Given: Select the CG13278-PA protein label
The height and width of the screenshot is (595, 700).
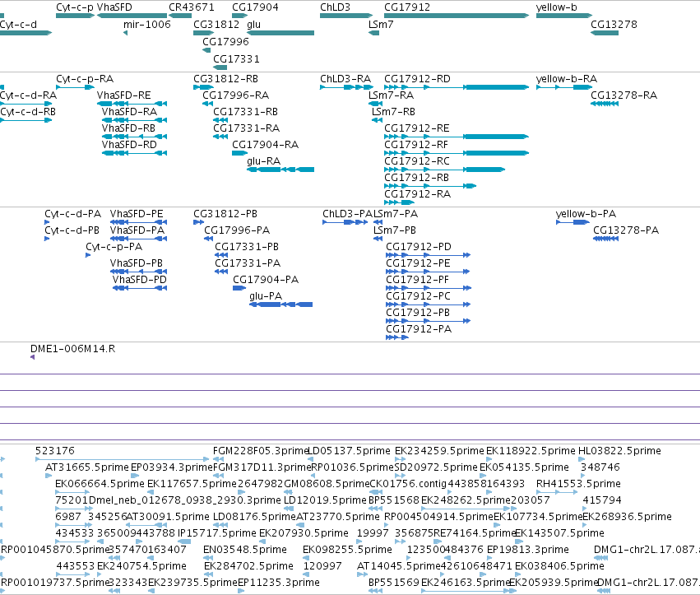Looking at the screenshot, I should (x=626, y=230).
